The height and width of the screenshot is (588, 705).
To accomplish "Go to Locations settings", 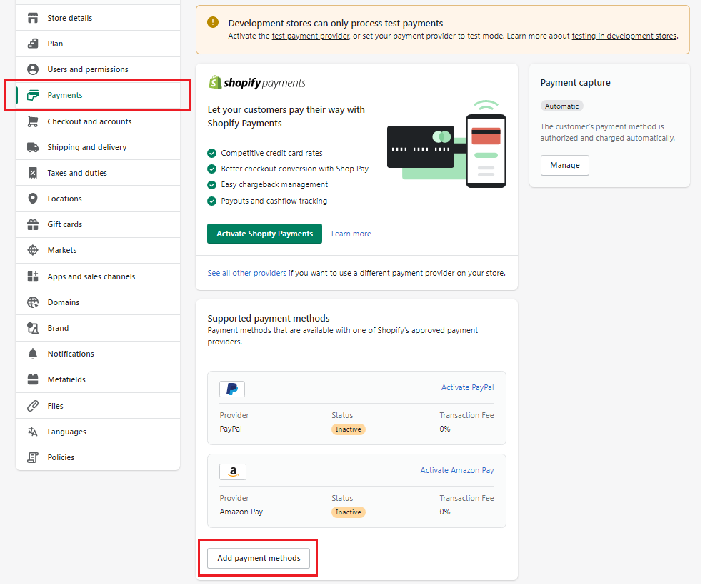I will click(98, 199).
